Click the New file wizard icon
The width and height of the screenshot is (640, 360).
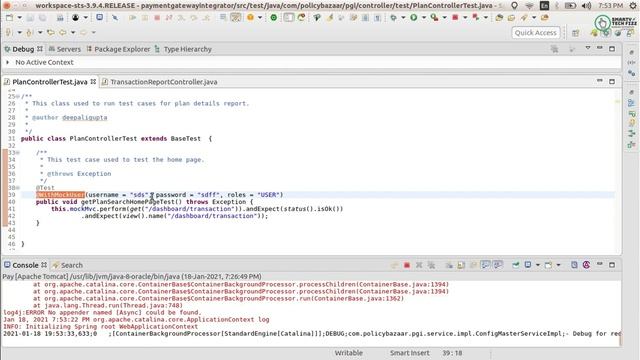tap(9, 18)
